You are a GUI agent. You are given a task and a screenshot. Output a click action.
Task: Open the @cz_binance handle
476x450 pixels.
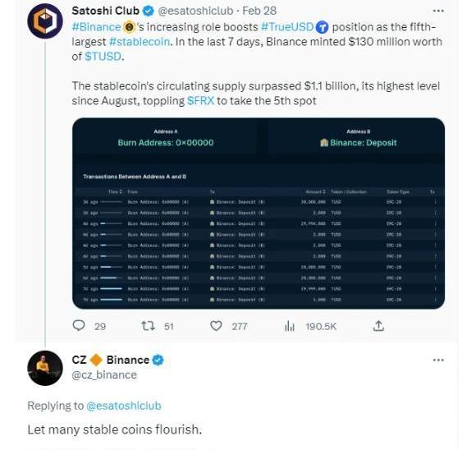click(104, 375)
